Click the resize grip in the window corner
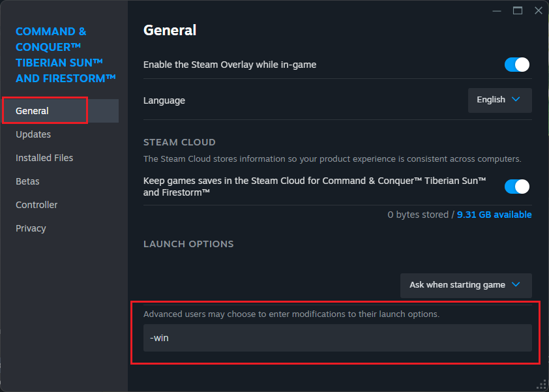Image resolution: width=549 pixels, height=392 pixels. 542,385
